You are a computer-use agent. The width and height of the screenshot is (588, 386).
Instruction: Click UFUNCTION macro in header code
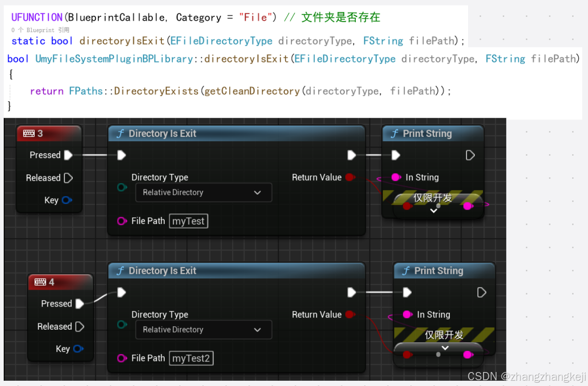tap(37, 17)
